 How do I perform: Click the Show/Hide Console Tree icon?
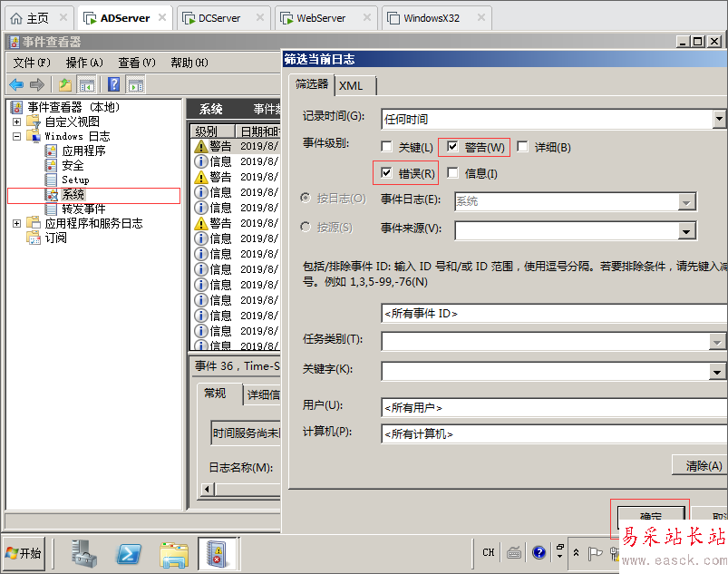pyautogui.click(x=86, y=85)
